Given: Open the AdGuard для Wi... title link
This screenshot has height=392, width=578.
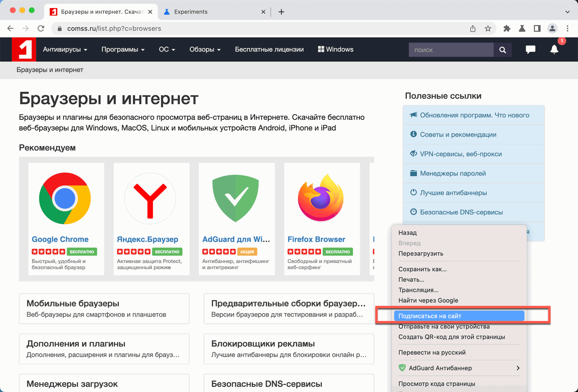Looking at the screenshot, I should (x=236, y=239).
